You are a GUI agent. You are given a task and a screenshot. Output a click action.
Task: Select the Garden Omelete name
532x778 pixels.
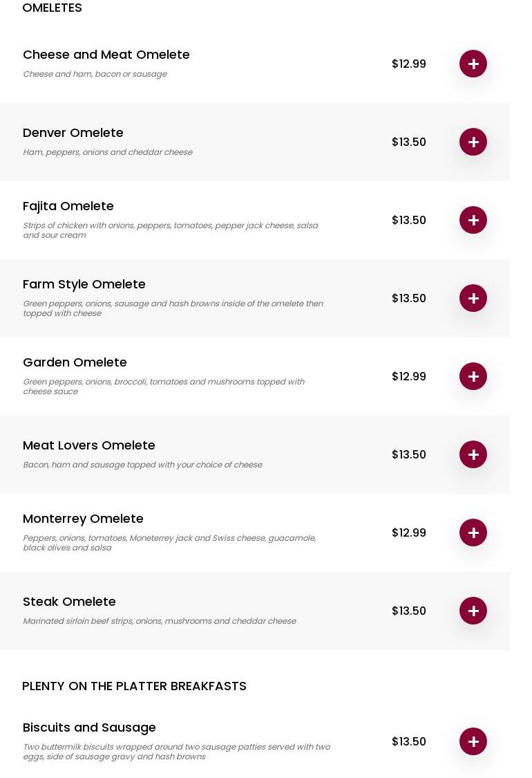click(x=75, y=362)
